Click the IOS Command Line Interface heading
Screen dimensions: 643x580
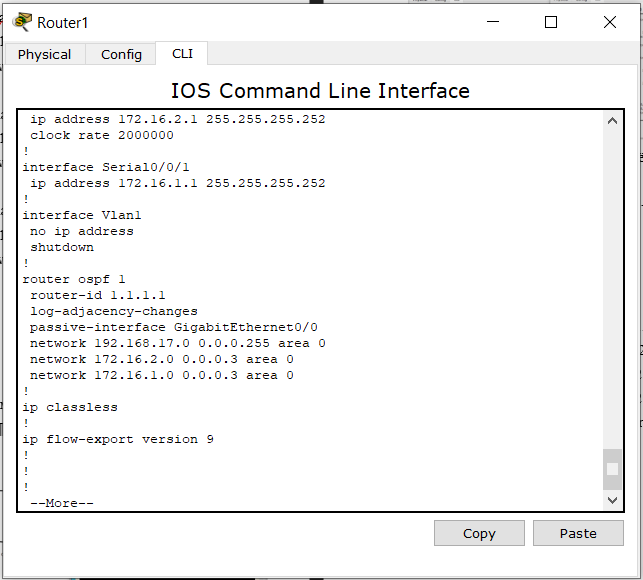(320, 91)
